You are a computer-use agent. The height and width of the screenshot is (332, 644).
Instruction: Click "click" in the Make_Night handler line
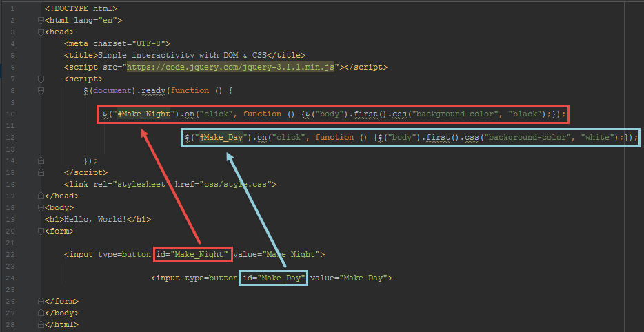(x=216, y=114)
